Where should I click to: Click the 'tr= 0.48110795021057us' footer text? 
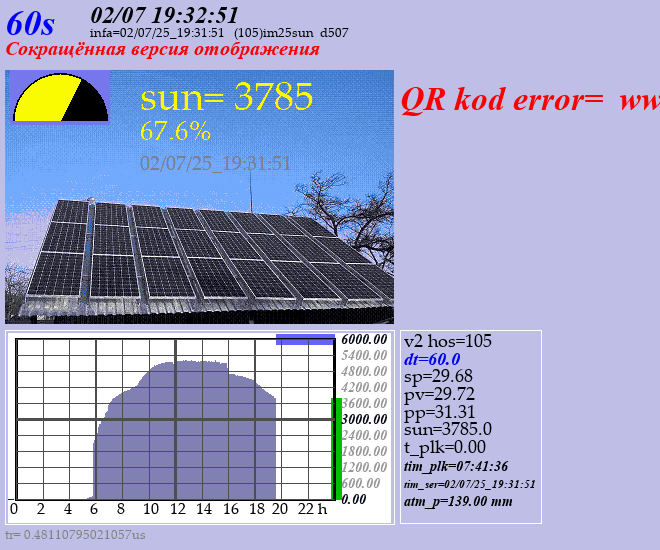(x=75, y=535)
